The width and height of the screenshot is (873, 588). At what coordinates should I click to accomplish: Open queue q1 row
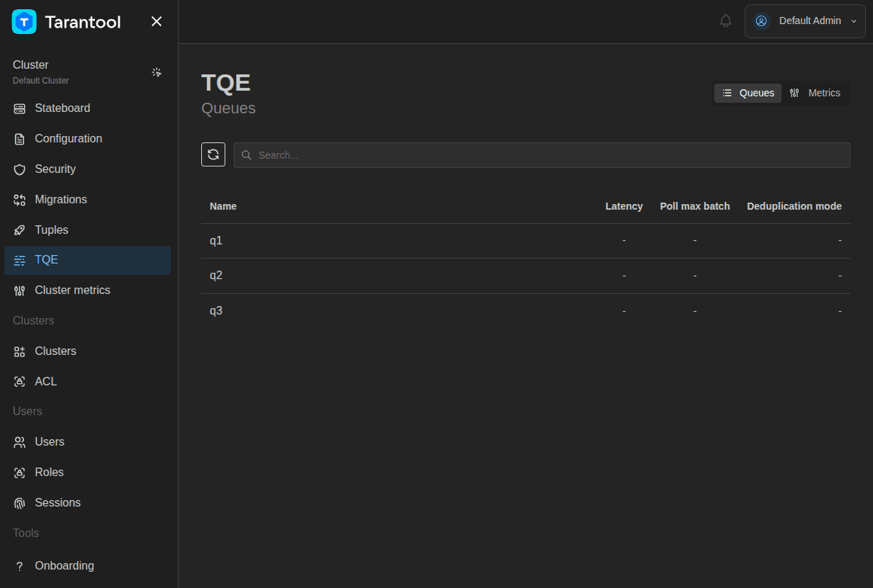(x=526, y=241)
